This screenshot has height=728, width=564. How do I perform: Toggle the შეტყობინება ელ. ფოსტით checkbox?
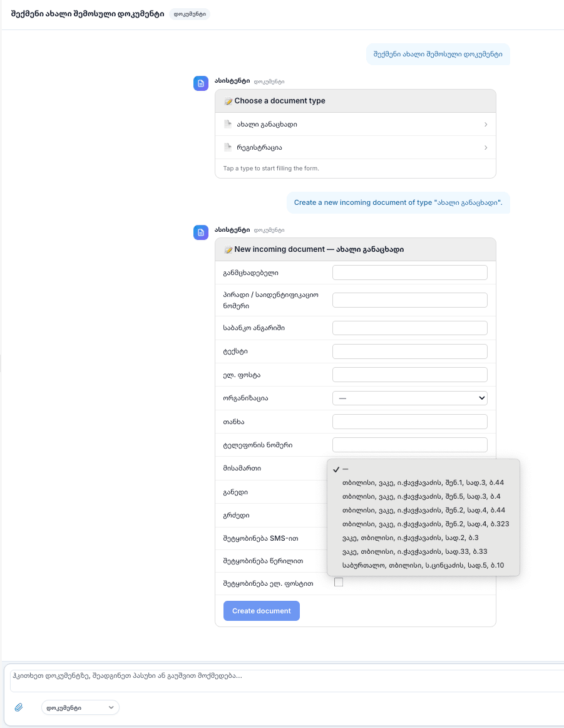click(339, 582)
